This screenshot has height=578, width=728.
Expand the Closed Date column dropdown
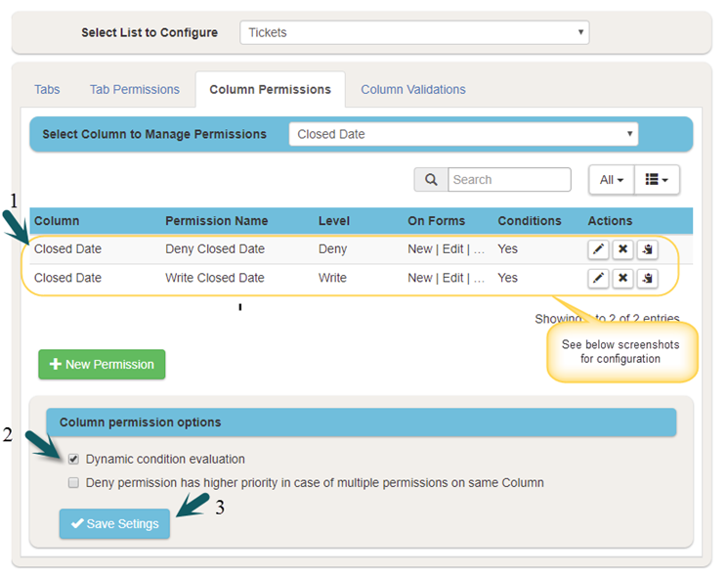[463, 134]
